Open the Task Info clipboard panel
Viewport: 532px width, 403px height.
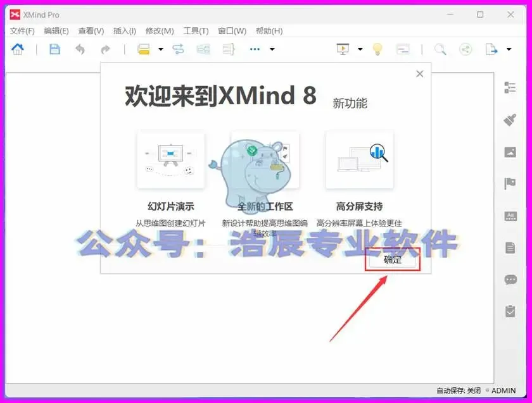pyautogui.click(x=510, y=311)
